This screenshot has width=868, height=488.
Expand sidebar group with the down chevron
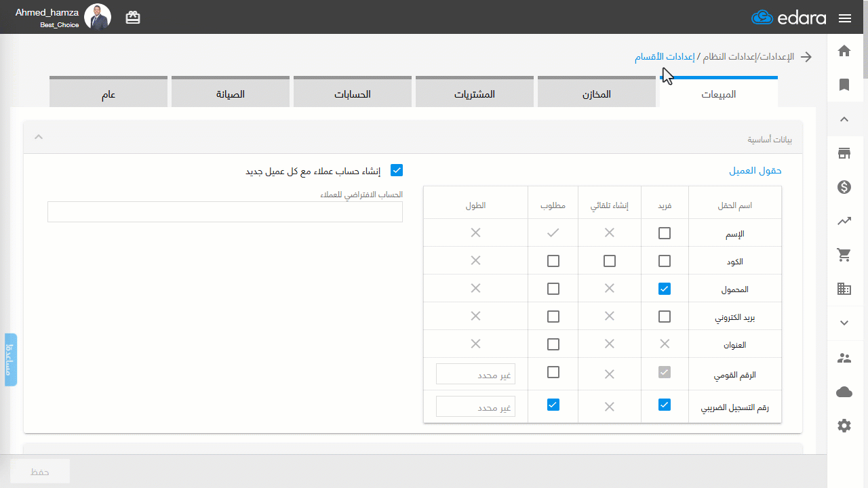coord(844,323)
